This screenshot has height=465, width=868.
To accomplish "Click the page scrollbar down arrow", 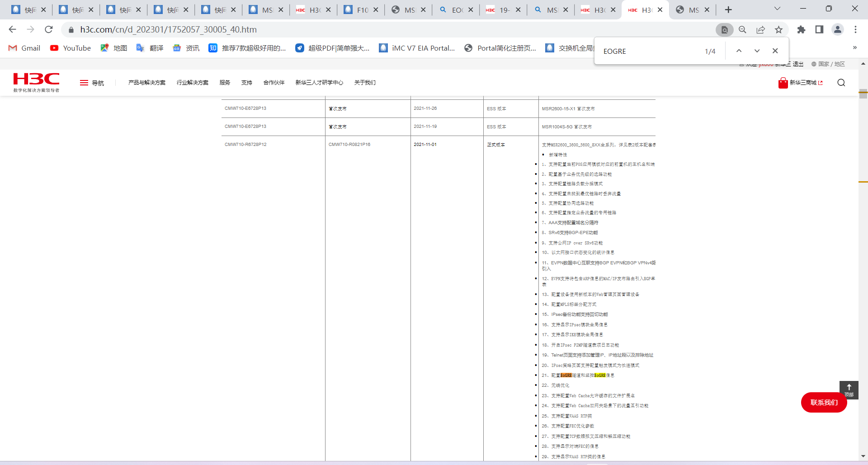I will click(x=863, y=456).
